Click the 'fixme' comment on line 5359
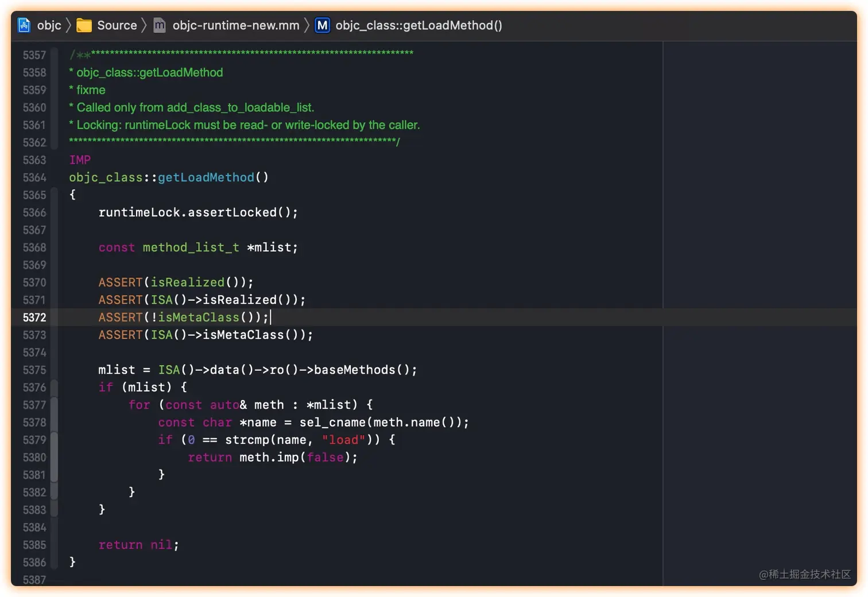The image size is (868, 597). coord(91,90)
